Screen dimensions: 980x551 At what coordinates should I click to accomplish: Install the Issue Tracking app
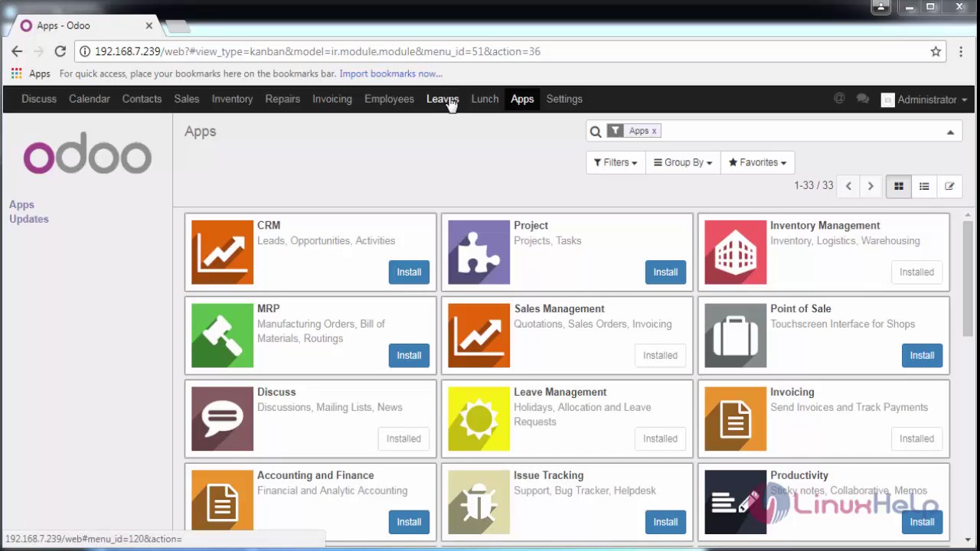tap(665, 522)
